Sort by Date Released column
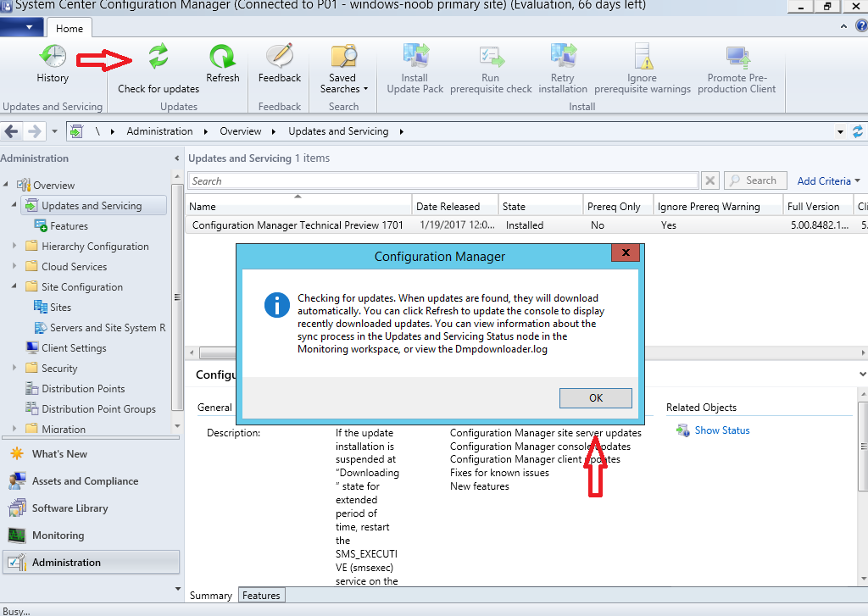The height and width of the screenshot is (616, 868). pyautogui.click(x=455, y=207)
